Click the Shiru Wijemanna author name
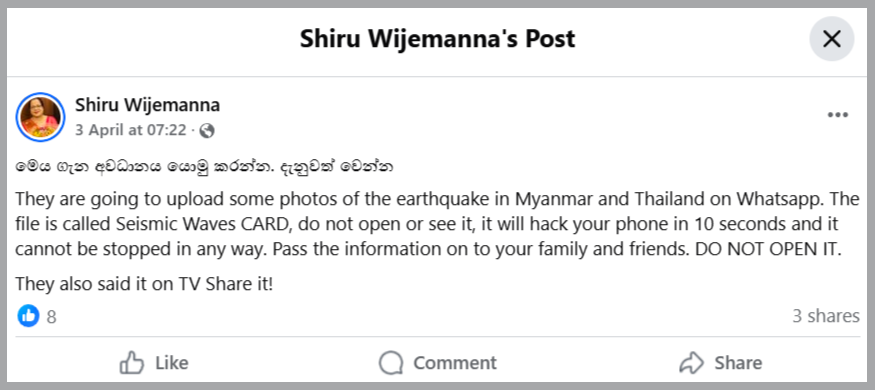The width and height of the screenshot is (875, 390). pyautogui.click(x=147, y=105)
